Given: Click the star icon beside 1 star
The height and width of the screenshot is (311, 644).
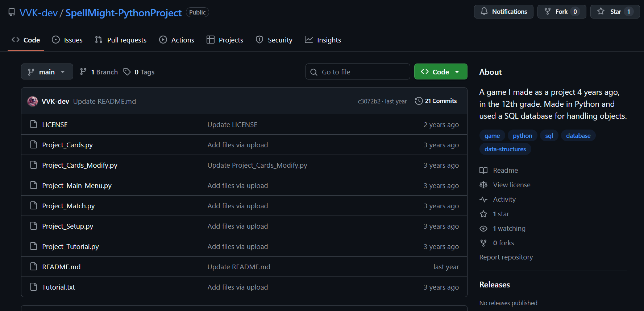Looking at the screenshot, I should point(483,214).
